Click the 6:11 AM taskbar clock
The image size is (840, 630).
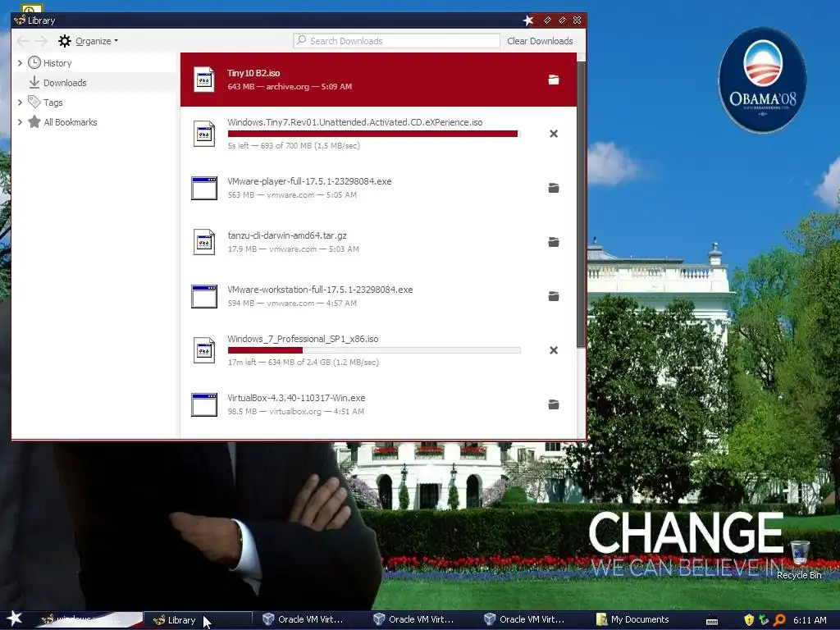coord(810,620)
